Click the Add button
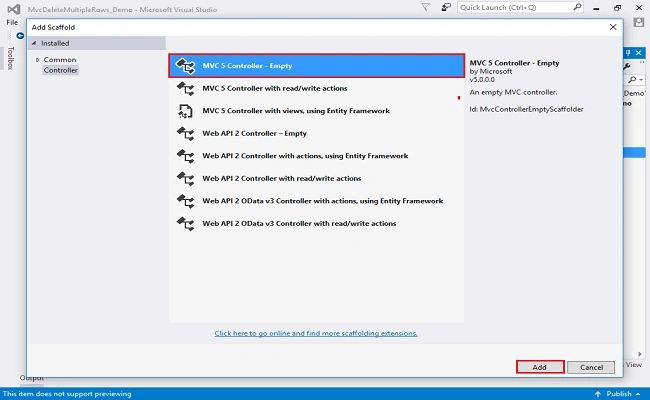Screen dimensions: 650x400 [540, 367]
